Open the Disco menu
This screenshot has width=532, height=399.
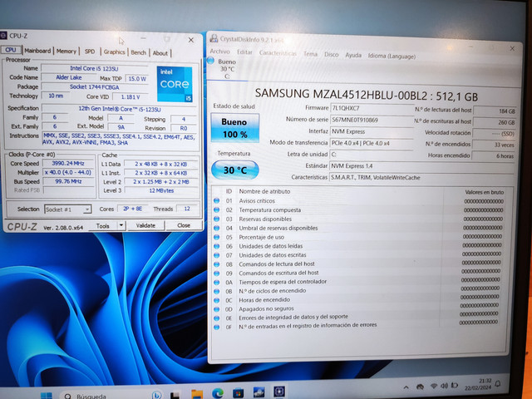(x=331, y=55)
